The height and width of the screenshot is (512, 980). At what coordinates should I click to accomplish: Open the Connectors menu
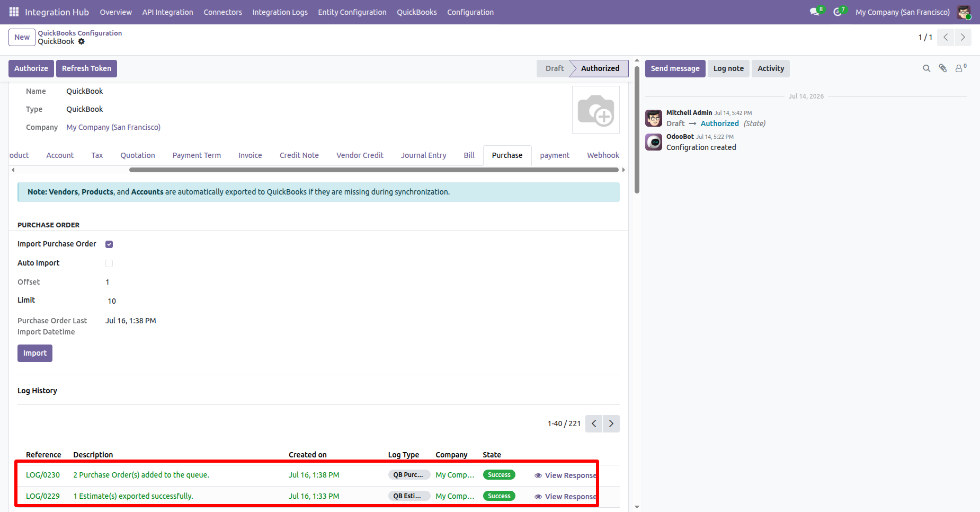click(222, 12)
